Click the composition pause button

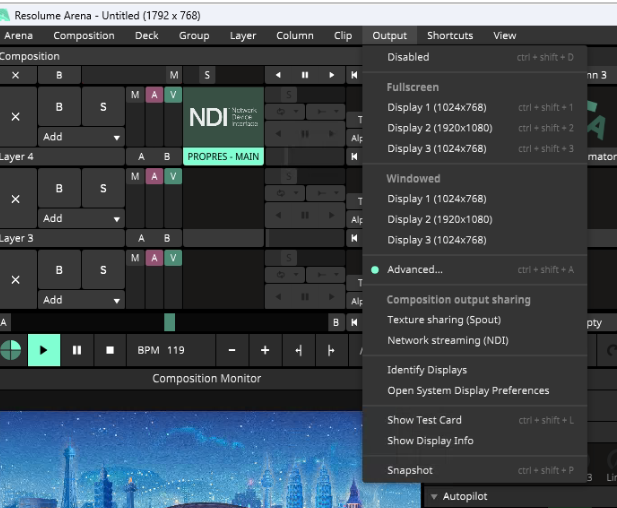point(77,350)
